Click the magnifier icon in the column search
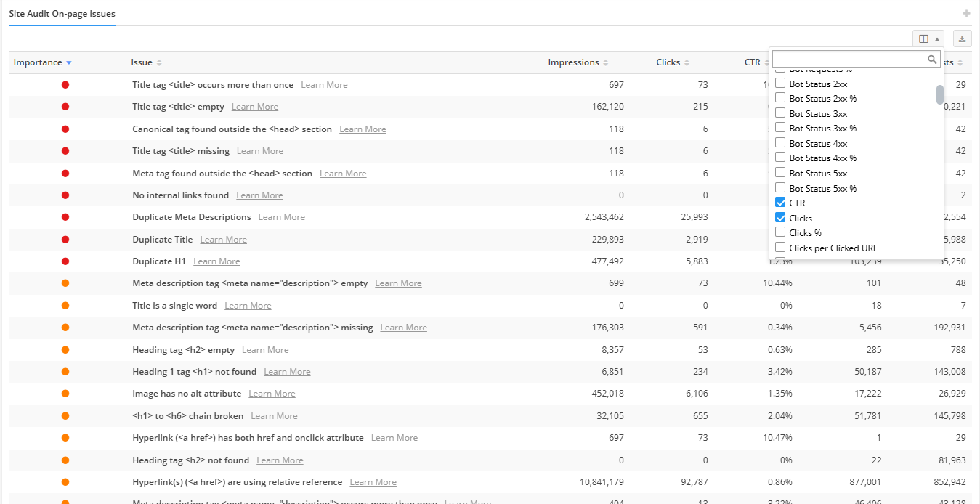Screen dimensions: 980x504 (932, 60)
